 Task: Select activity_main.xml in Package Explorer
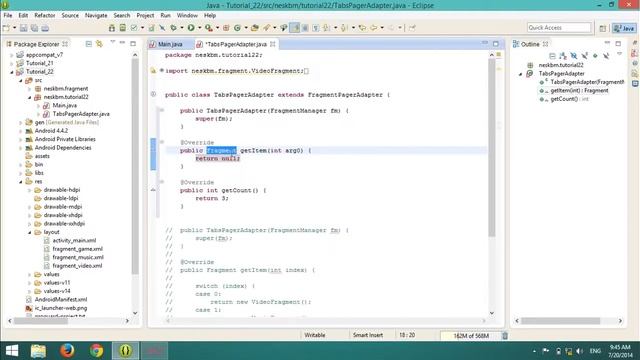[74, 240]
